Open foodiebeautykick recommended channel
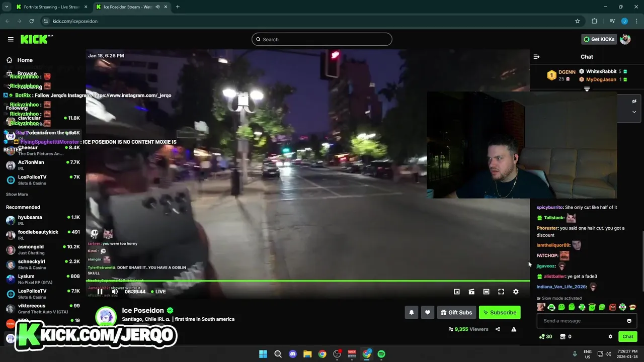The image size is (644, 362). pos(43,235)
